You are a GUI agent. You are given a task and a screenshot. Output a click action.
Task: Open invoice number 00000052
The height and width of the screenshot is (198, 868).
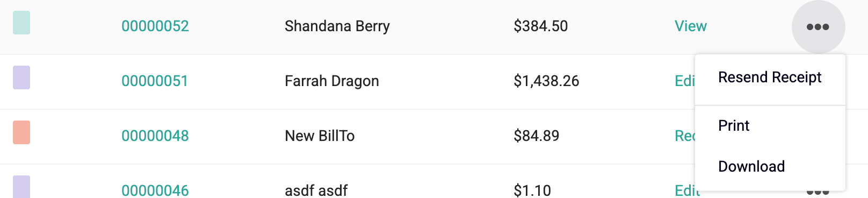pos(155,26)
